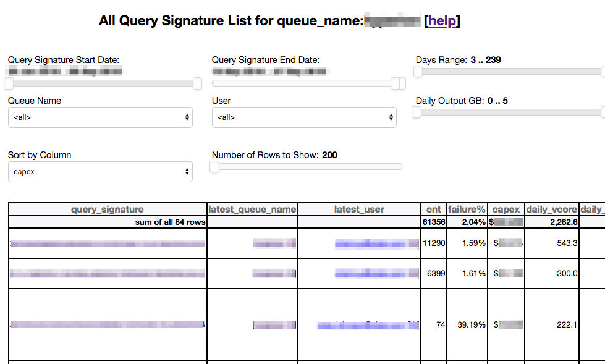The image size is (605, 364).
Task: Click the Number of Rows slider handle
Action: (214, 167)
